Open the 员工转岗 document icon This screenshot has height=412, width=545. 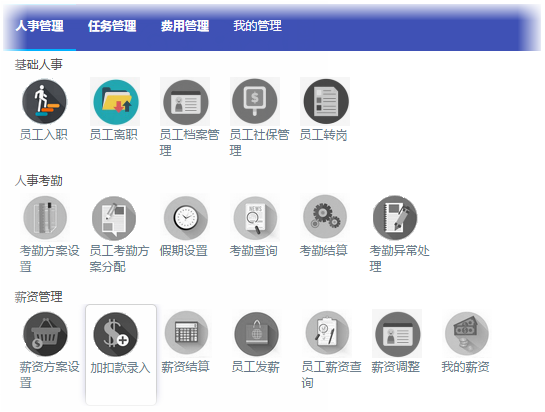tap(326, 101)
